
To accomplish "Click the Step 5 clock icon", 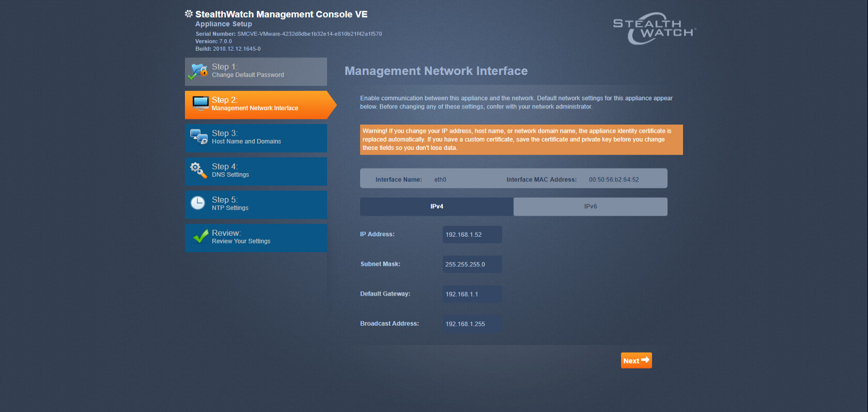I will point(198,203).
